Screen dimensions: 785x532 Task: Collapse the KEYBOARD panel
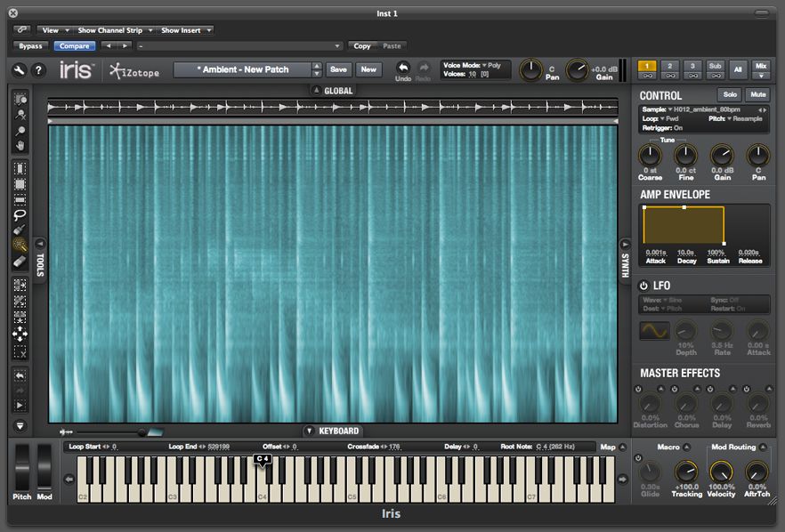click(310, 431)
